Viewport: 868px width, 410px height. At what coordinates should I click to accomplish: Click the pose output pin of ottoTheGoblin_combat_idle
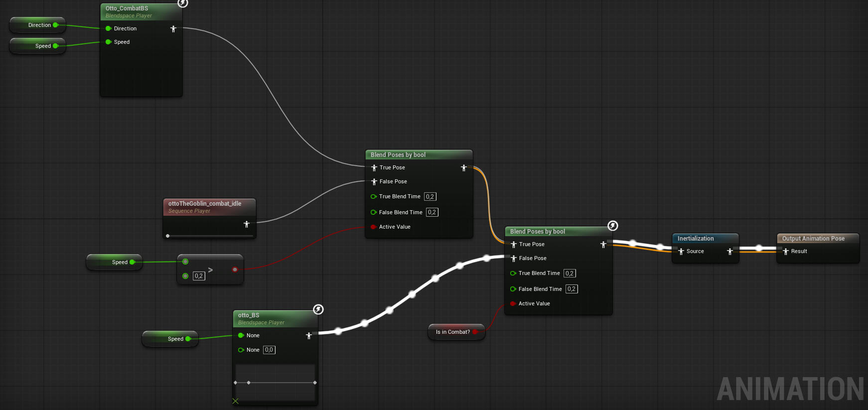tap(246, 224)
